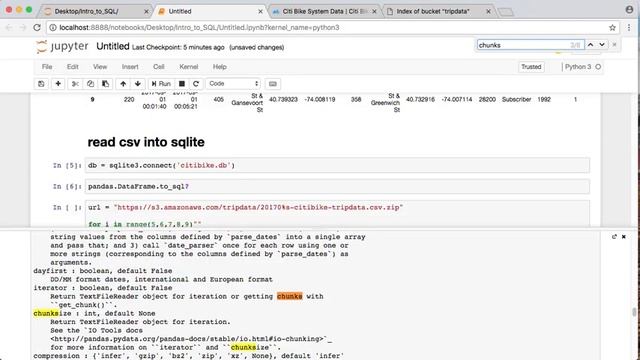Viewport: 640px width, 360px height.
Task: Close the Untitled browser tab
Action: pos(260,11)
